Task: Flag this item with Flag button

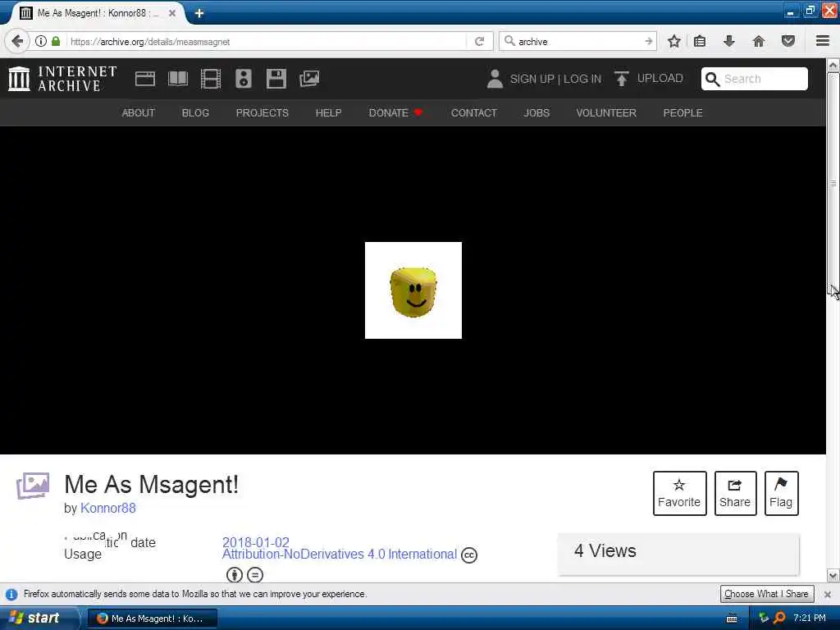Action: pyautogui.click(x=781, y=493)
